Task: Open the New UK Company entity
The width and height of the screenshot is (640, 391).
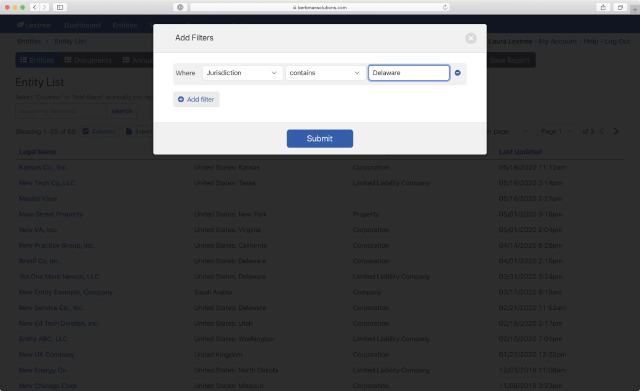Action: (x=47, y=354)
